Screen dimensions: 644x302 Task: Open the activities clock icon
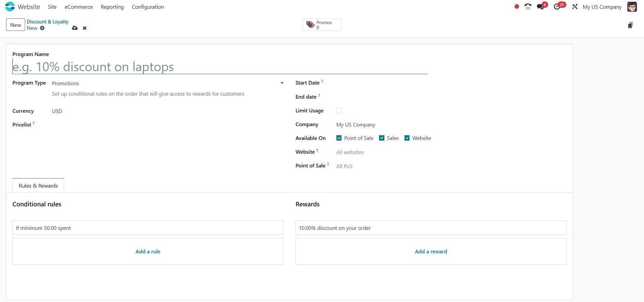pos(557,7)
